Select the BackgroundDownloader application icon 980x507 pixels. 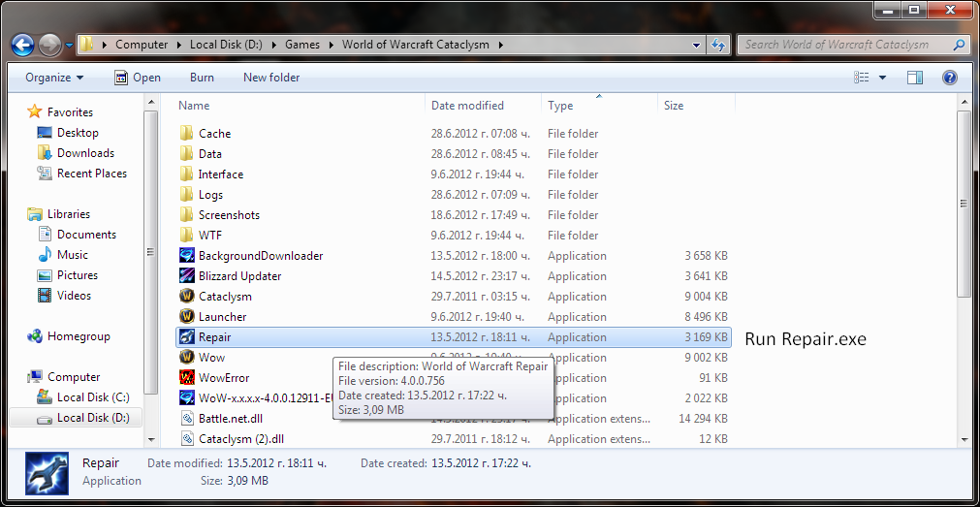click(186, 256)
